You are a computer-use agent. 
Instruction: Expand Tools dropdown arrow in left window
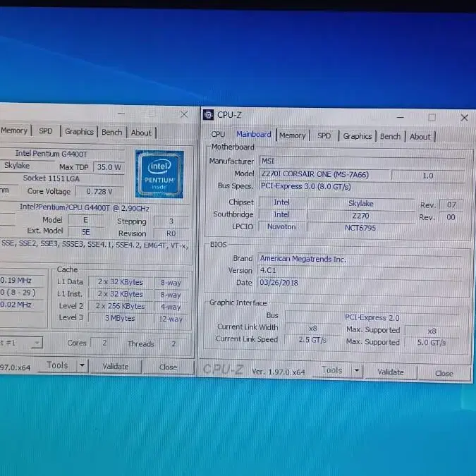[83, 365]
